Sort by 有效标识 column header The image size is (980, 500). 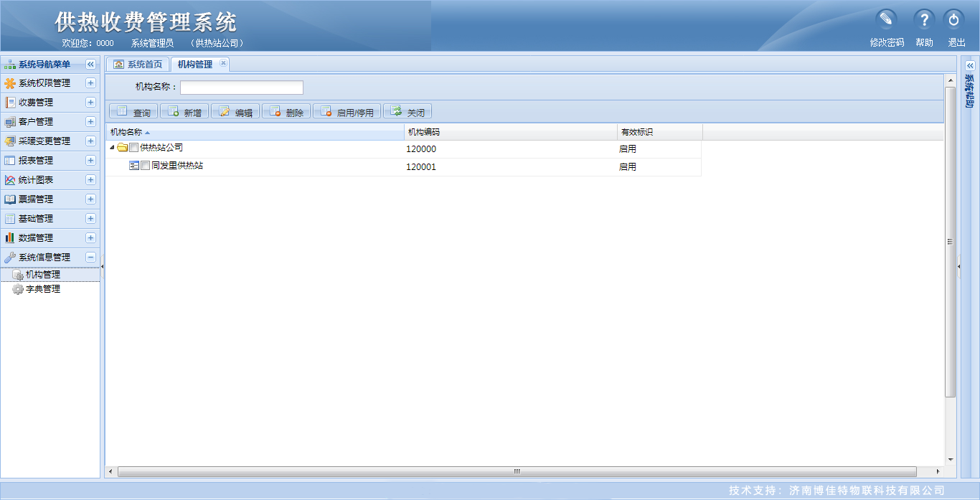pyautogui.click(x=659, y=132)
